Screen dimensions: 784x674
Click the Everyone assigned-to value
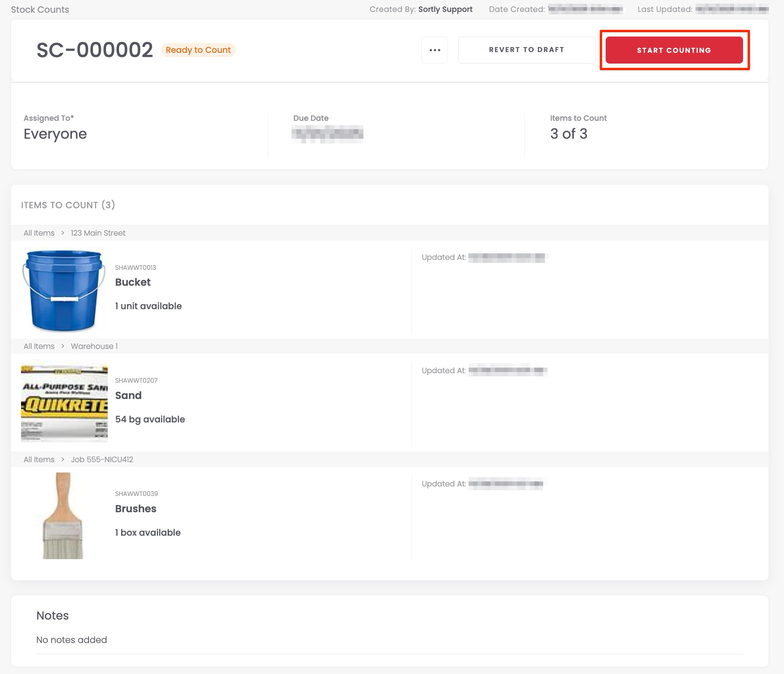tap(55, 134)
